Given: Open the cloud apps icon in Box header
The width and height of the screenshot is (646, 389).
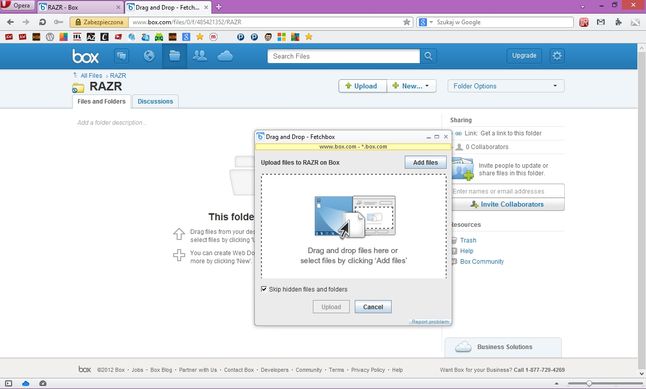Looking at the screenshot, I should (225, 56).
